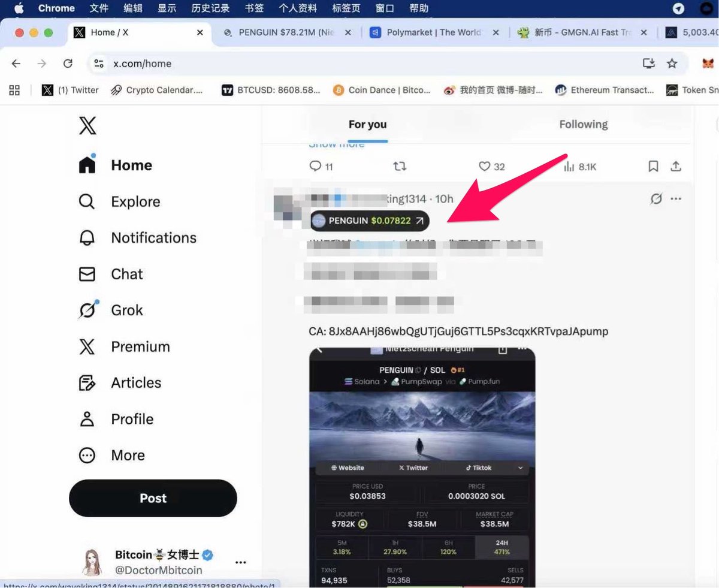Image resolution: width=719 pixels, height=588 pixels.
Task: Open the 书签 menu
Action: [x=254, y=8]
